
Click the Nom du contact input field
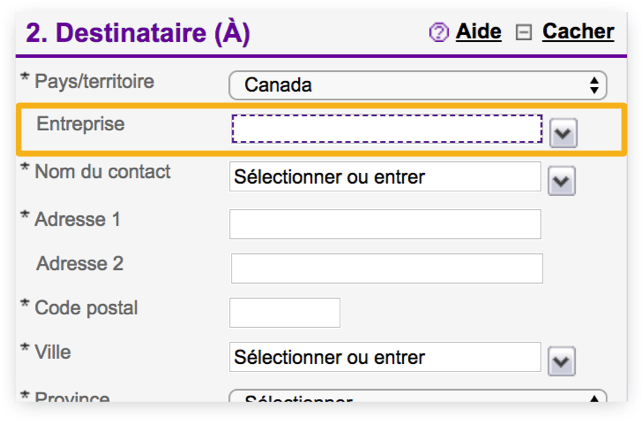[x=385, y=177]
